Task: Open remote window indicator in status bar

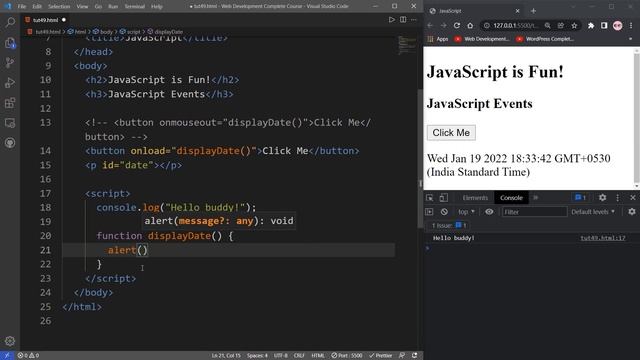Action: tap(7, 356)
